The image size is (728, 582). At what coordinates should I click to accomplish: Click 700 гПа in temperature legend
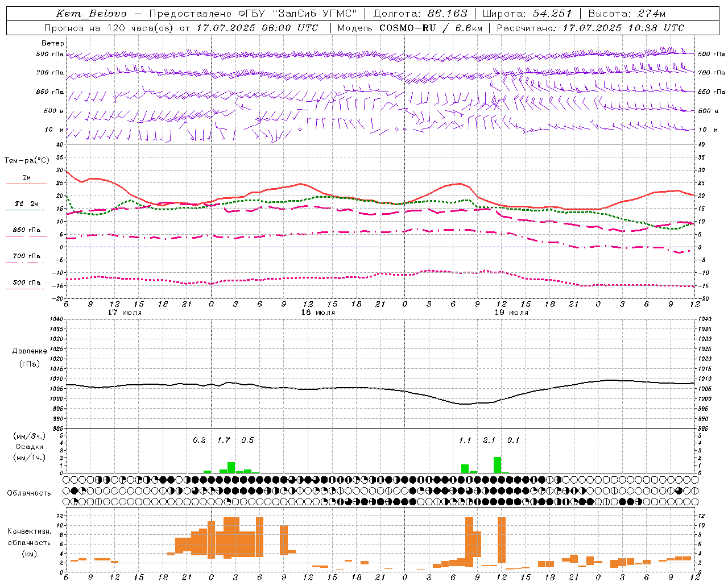[26, 256]
